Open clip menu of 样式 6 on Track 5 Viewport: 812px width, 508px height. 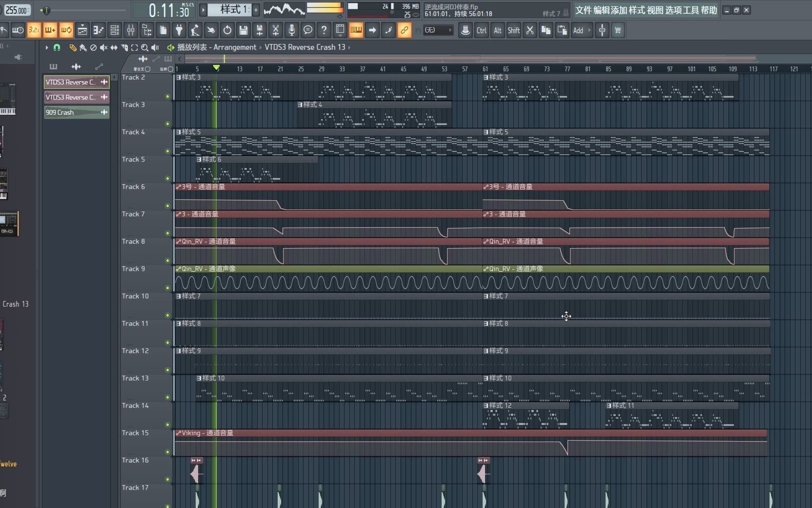(199, 160)
